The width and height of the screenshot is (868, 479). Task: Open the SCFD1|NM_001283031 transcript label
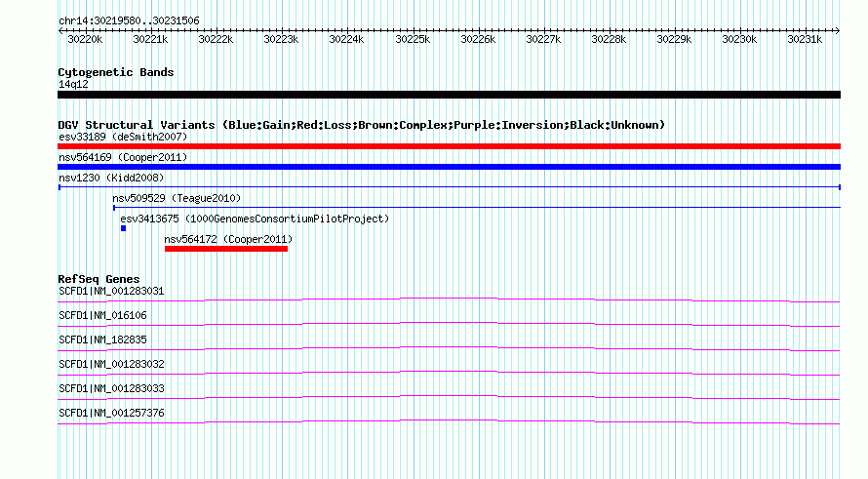click(111, 292)
